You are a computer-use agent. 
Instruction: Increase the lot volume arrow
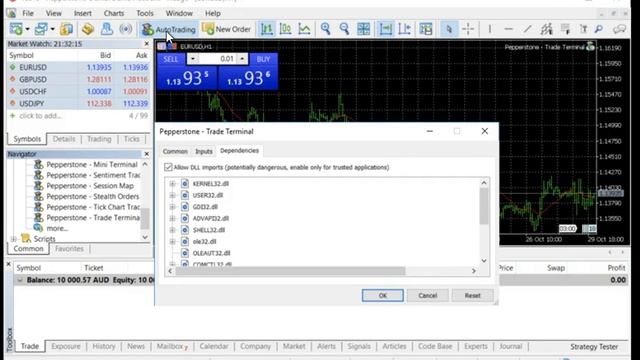click(x=242, y=59)
